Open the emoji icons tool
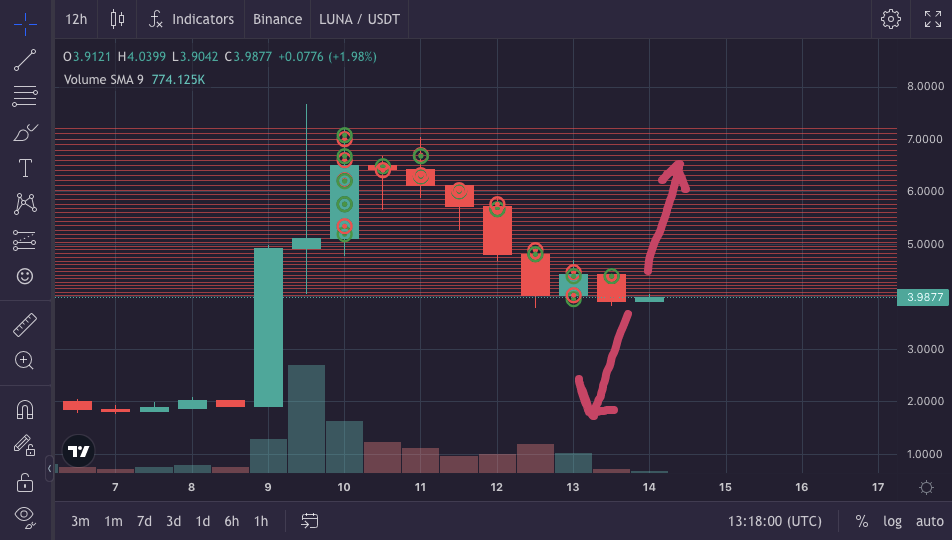The width and height of the screenshot is (952, 540). tap(26, 276)
